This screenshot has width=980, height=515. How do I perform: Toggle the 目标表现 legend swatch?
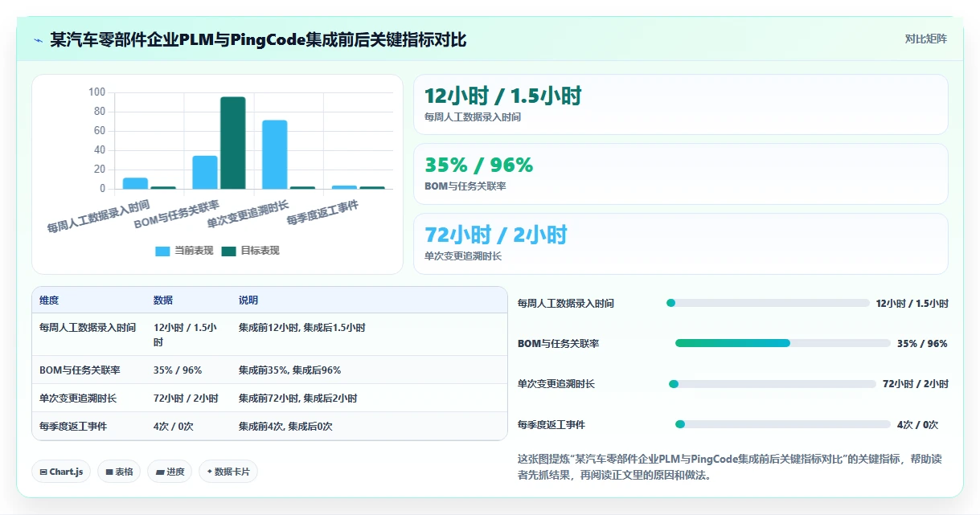coord(229,251)
